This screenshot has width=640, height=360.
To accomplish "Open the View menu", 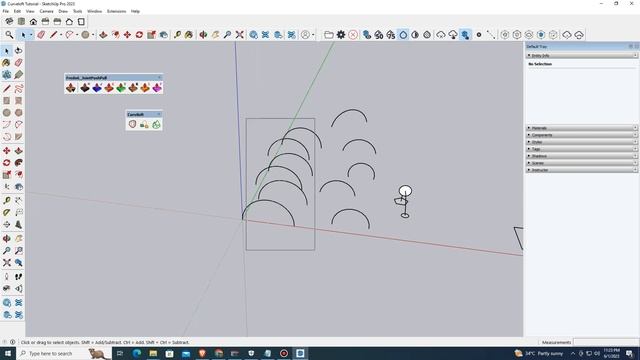I will click(30, 11).
